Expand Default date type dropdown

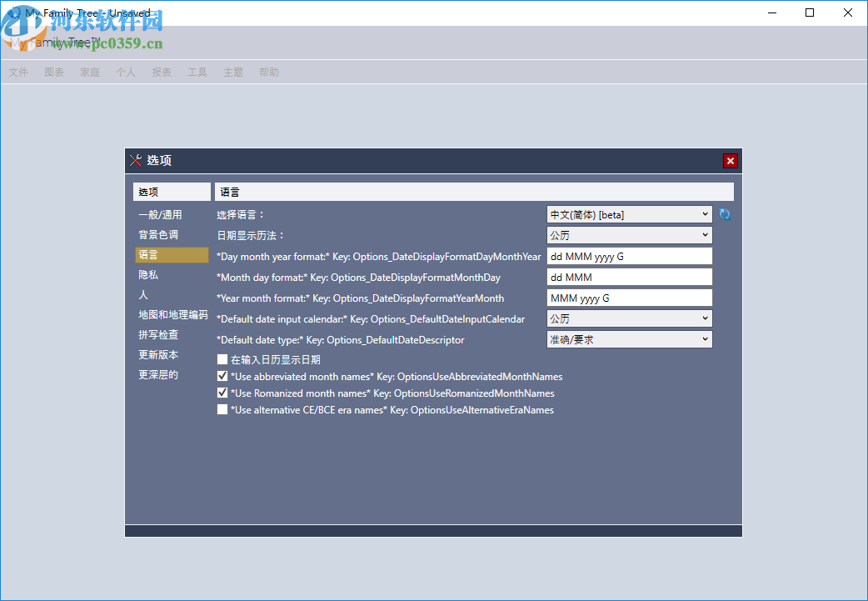[630, 339]
